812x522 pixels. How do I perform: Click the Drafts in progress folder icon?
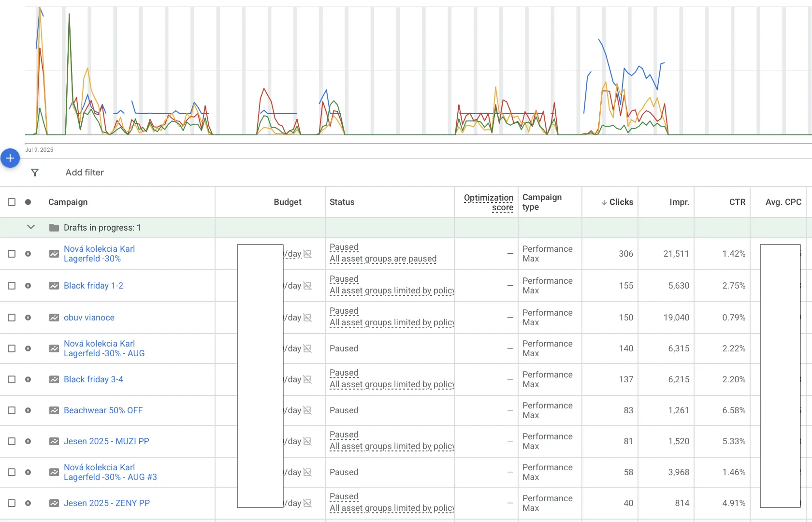[x=54, y=228]
